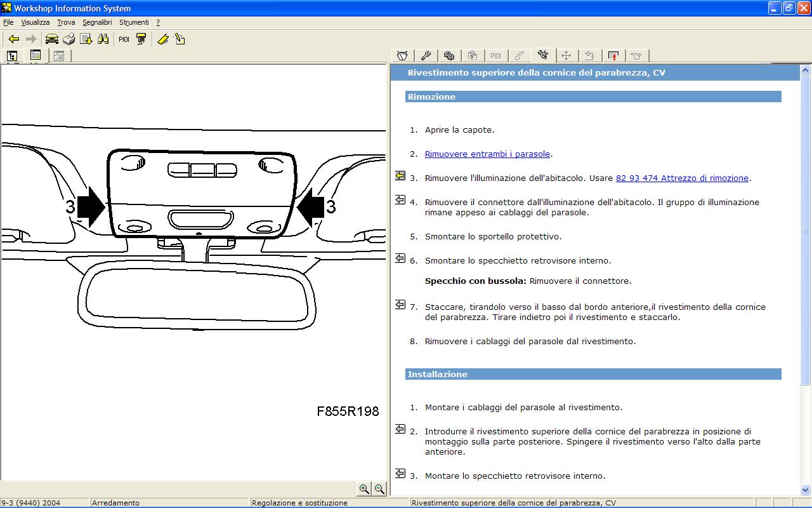Print the document using the printer icon
The image size is (812, 508).
point(69,39)
